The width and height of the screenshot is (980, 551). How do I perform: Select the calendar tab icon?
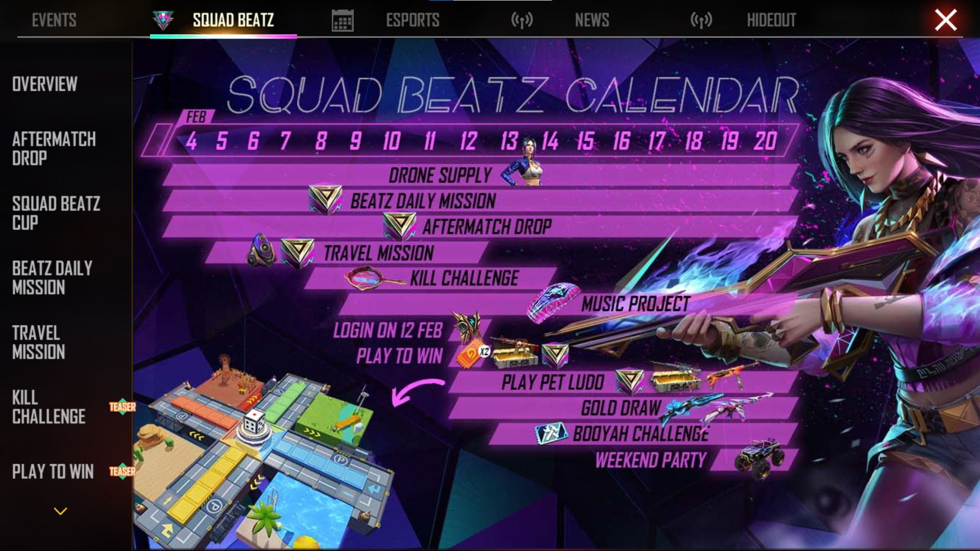pos(342,19)
